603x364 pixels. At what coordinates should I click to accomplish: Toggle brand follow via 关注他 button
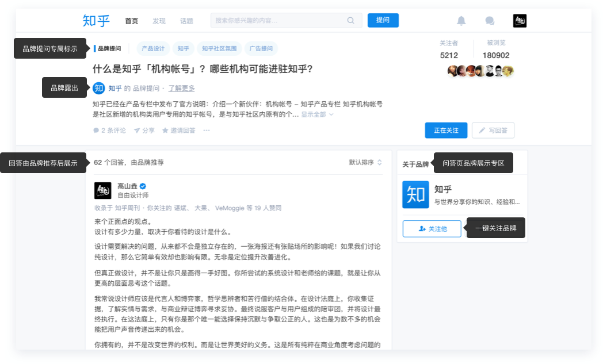point(432,228)
